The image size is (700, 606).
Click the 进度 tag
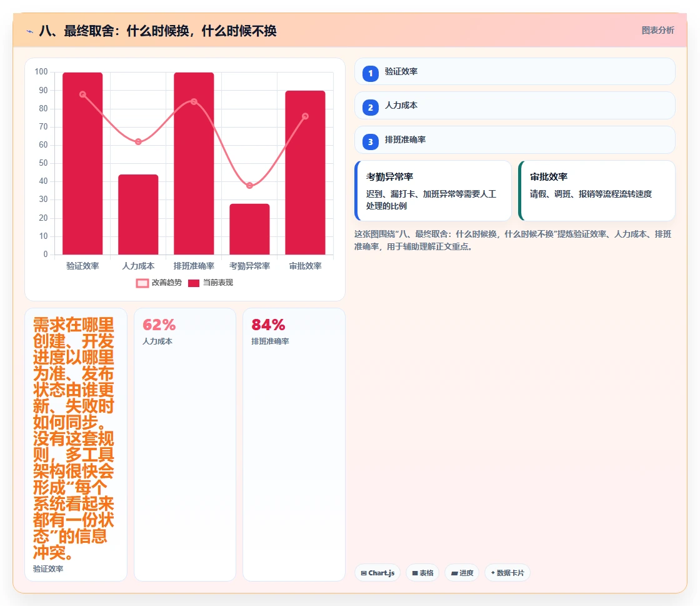(462, 573)
